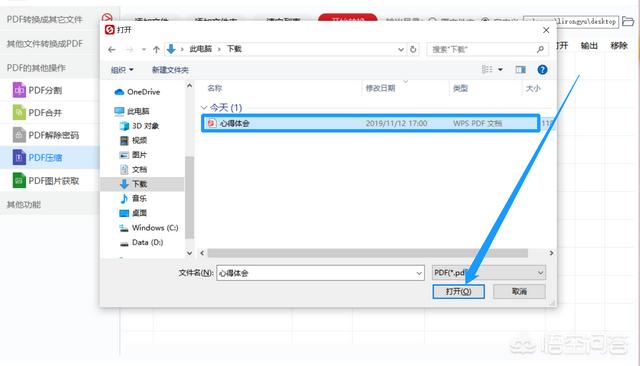This screenshot has width=640, height=366.
Task: Click output path field in main window
Action: click(x=571, y=21)
